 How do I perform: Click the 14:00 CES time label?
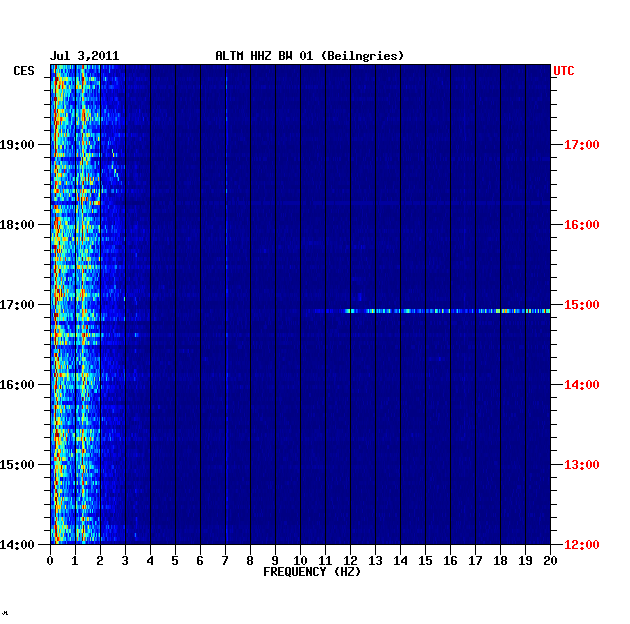point(17,544)
